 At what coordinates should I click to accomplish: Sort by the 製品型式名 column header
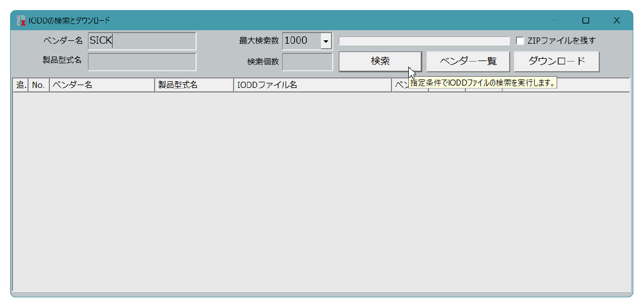coord(194,85)
